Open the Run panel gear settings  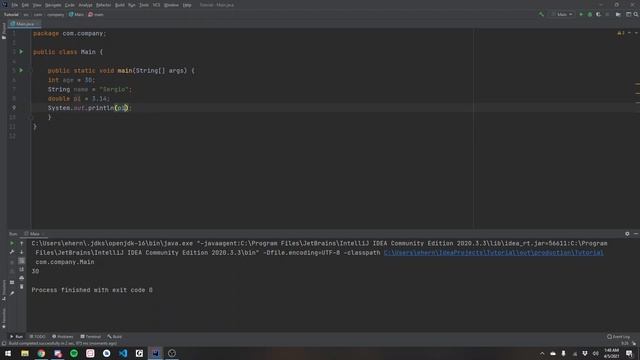tap(627, 234)
